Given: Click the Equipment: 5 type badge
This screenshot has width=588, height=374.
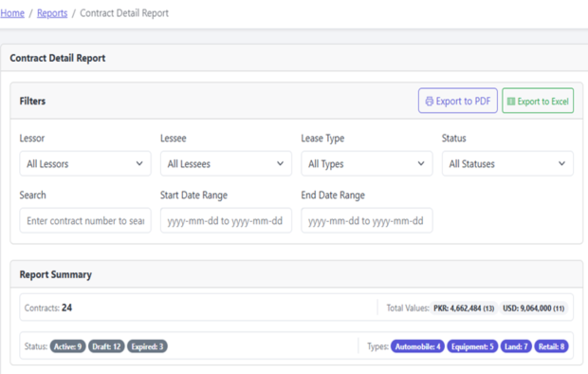Looking at the screenshot, I should [x=472, y=346].
